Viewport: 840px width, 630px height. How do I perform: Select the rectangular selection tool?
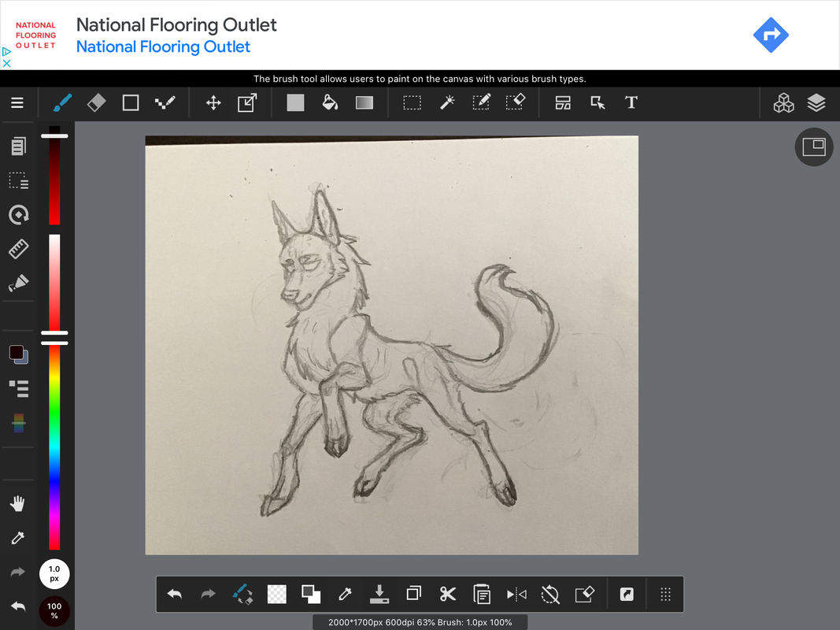[412, 103]
